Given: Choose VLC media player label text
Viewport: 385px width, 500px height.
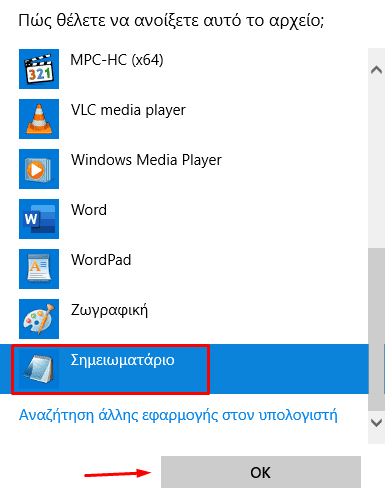Looking at the screenshot, I should pos(128,110).
